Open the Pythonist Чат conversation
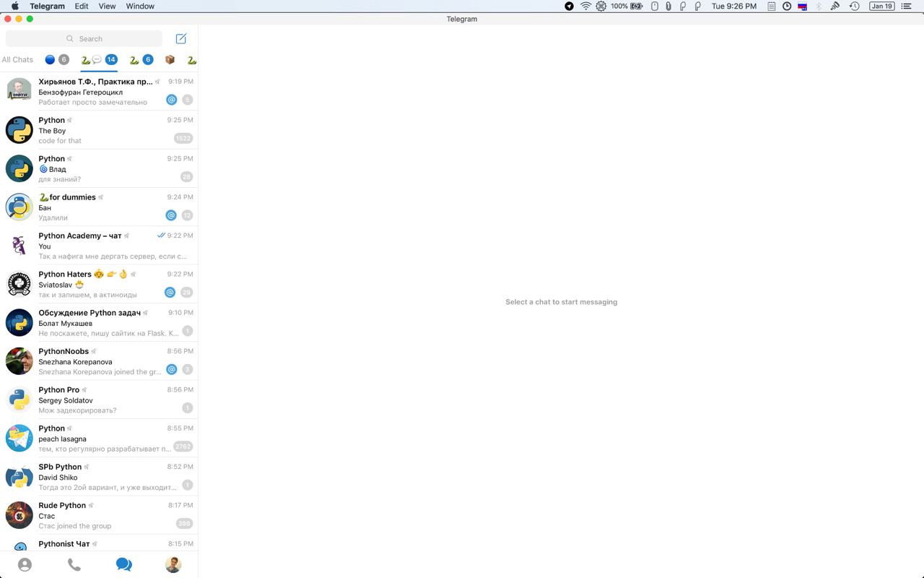The width and height of the screenshot is (924, 578). tap(99, 543)
